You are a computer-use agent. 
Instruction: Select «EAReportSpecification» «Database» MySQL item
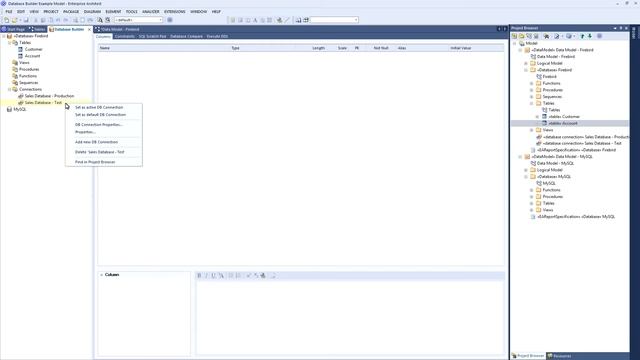click(x=576, y=217)
